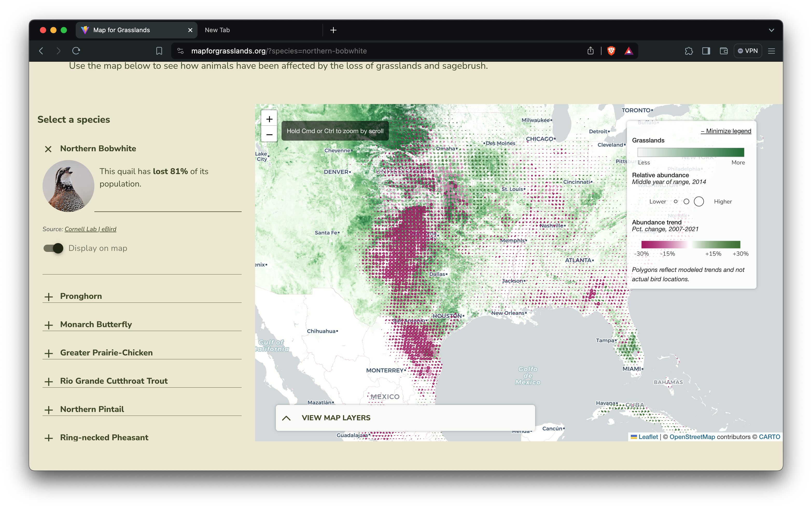The width and height of the screenshot is (812, 509).
Task: Click the Minimize legend link
Action: 726,131
